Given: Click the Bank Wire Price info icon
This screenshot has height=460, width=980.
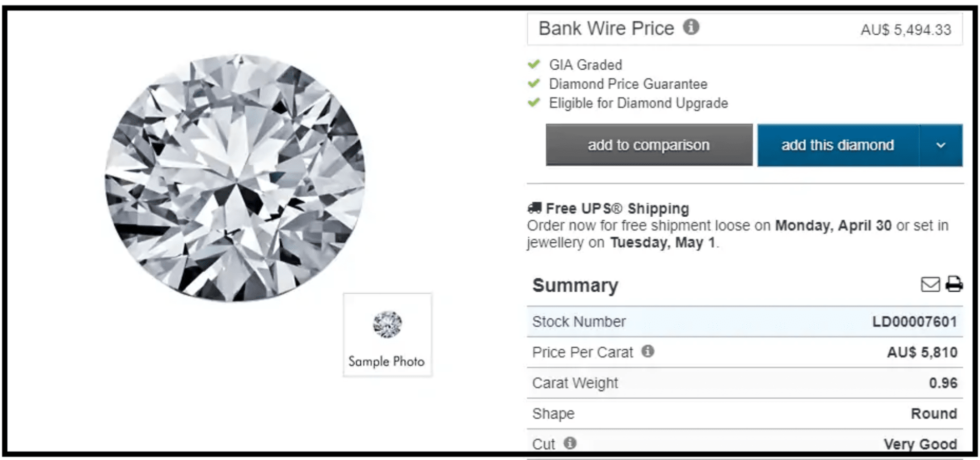Looking at the screenshot, I should [x=691, y=28].
